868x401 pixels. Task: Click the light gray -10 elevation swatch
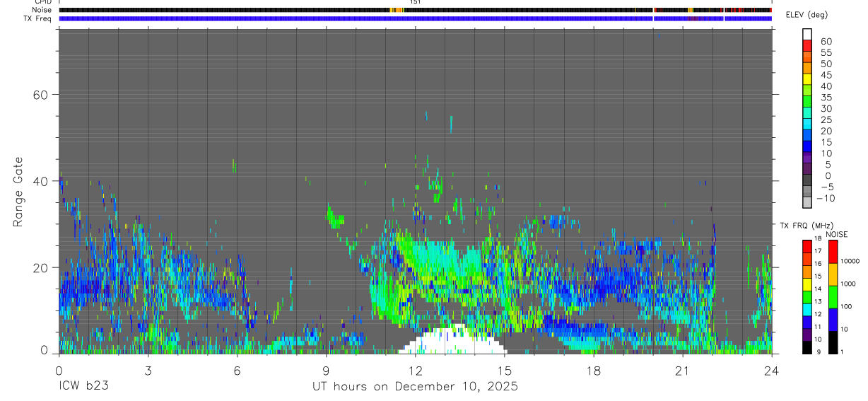pyautogui.click(x=807, y=202)
